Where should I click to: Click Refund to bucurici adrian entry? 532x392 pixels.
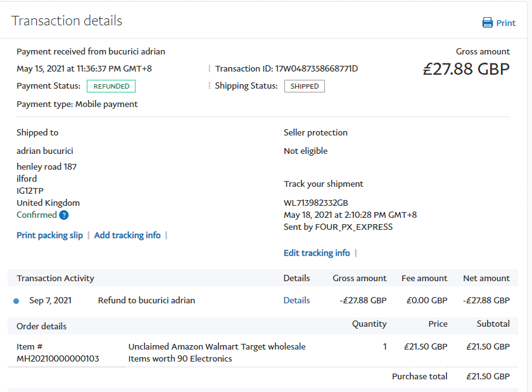tap(146, 300)
